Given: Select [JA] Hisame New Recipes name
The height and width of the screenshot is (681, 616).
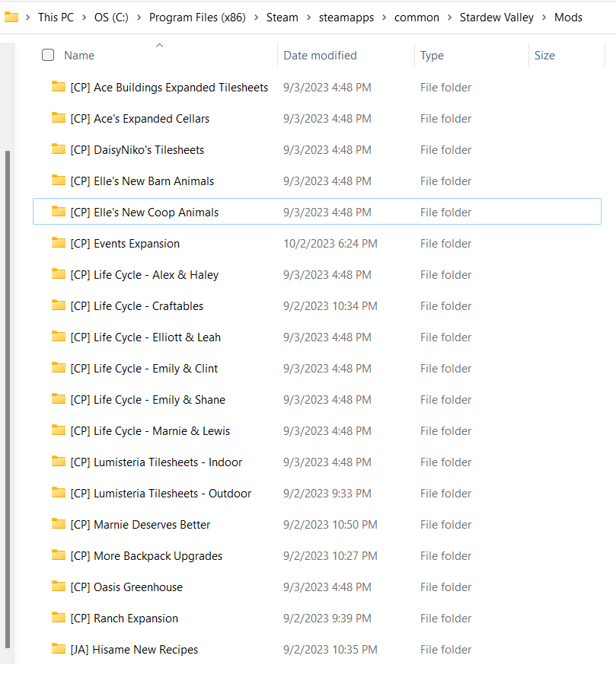Looking at the screenshot, I should [x=134, y=651].
